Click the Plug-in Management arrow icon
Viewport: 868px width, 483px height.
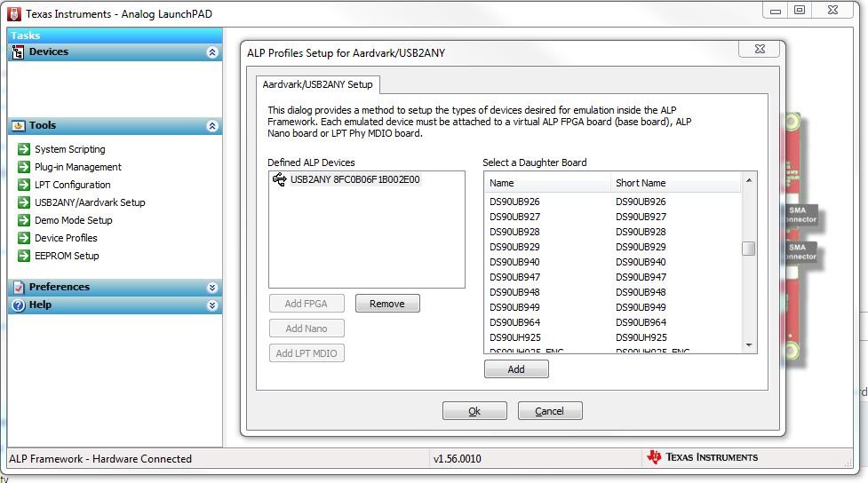pos(24,167)
